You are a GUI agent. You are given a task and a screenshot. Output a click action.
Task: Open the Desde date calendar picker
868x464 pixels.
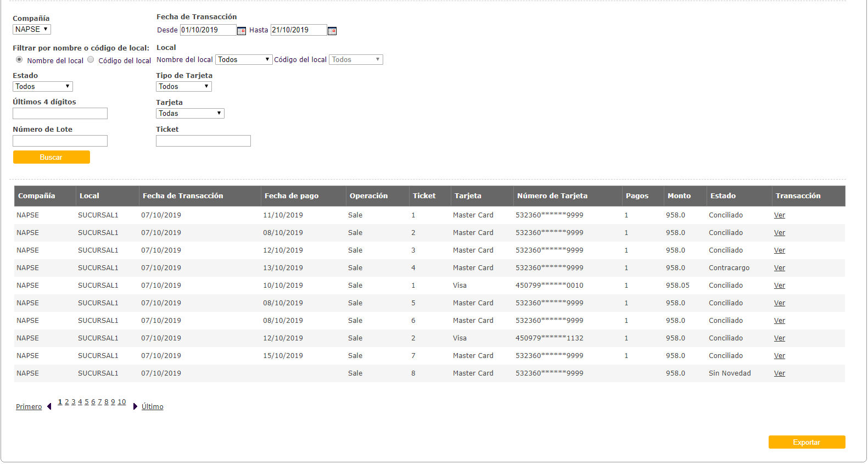pyautogui.click(x=242, y=31)
